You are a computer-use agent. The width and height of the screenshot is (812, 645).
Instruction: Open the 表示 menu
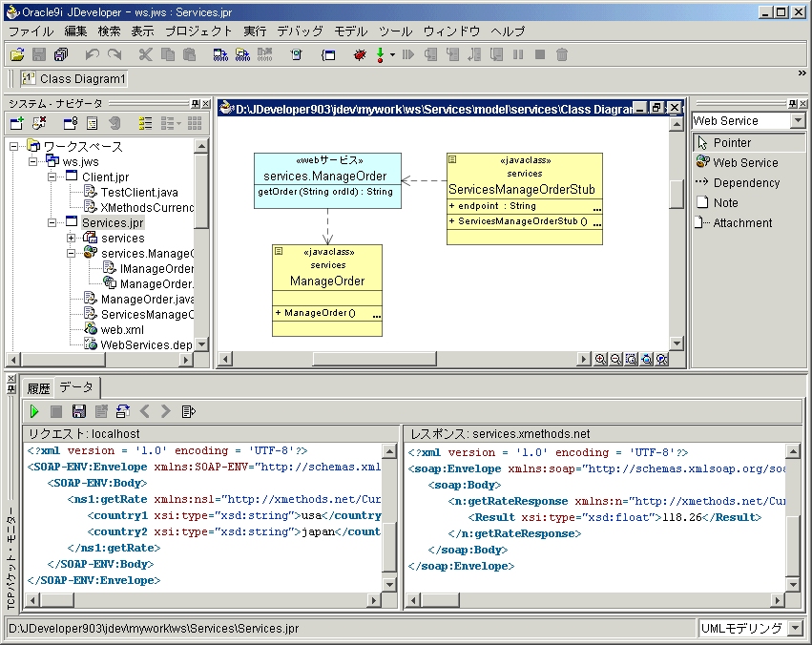point(142,31)
